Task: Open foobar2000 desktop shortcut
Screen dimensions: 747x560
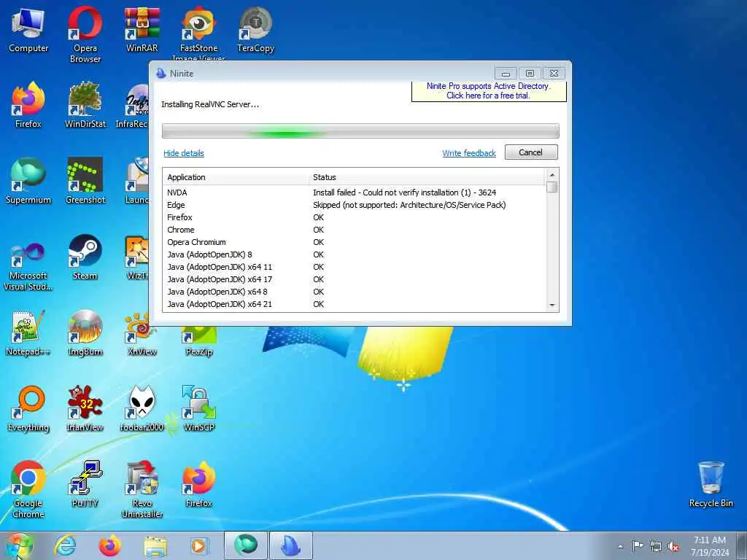Action: [x=142, y=408]
